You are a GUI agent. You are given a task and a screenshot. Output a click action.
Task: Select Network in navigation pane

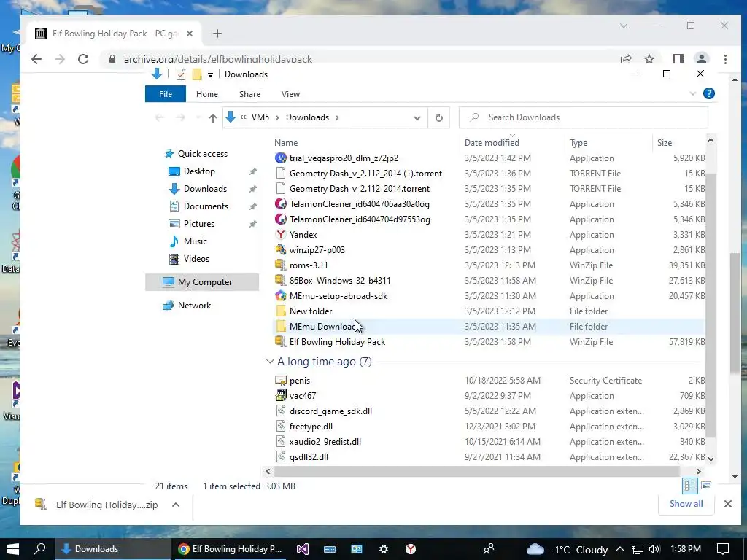tap(194, 306)
